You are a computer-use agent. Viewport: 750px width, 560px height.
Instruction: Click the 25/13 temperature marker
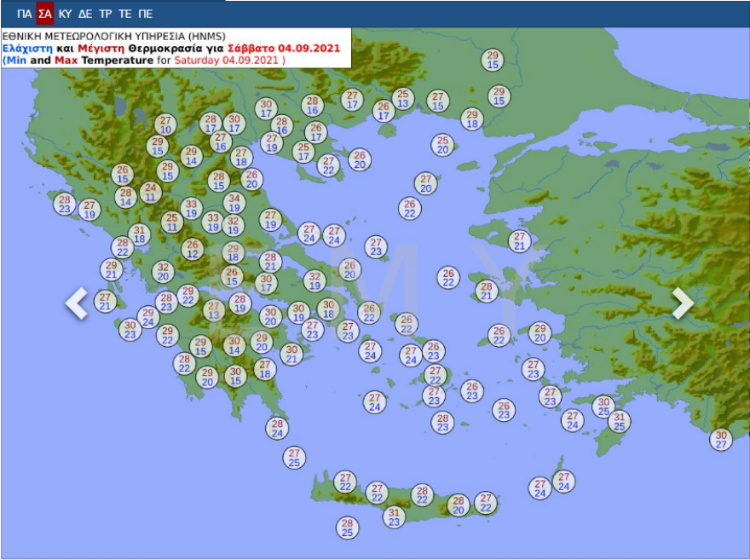(x=402, y=100)
